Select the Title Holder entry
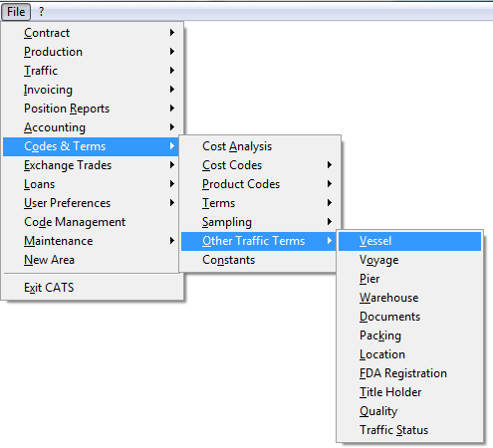This screenshot has width=493, height=448. click(x=409, y=392)
